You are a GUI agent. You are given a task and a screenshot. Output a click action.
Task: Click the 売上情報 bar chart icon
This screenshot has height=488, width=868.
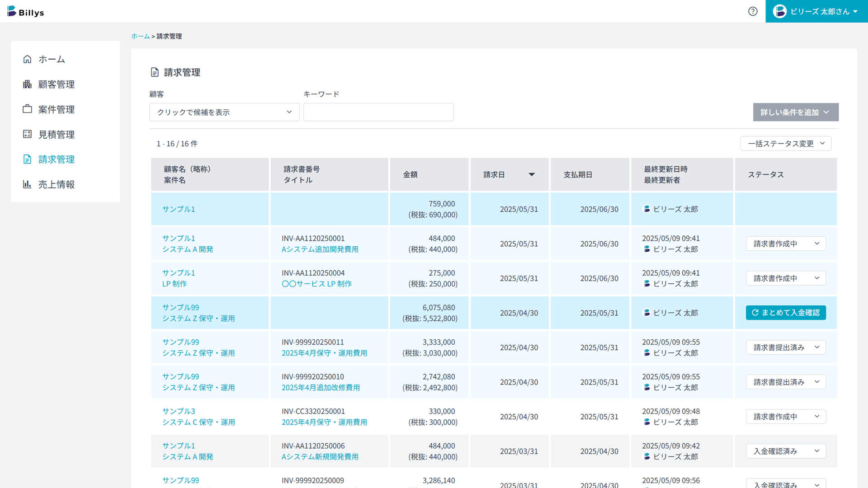click(28, 184)
